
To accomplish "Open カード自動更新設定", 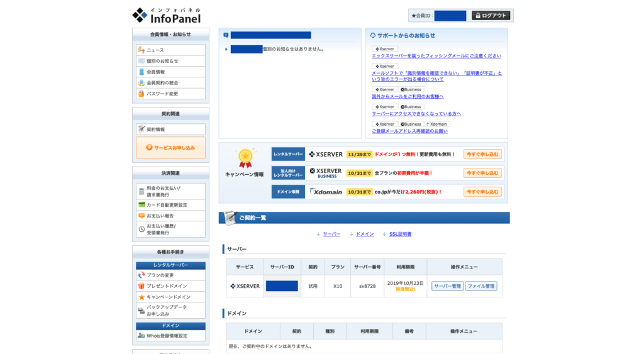I will 170,205.
